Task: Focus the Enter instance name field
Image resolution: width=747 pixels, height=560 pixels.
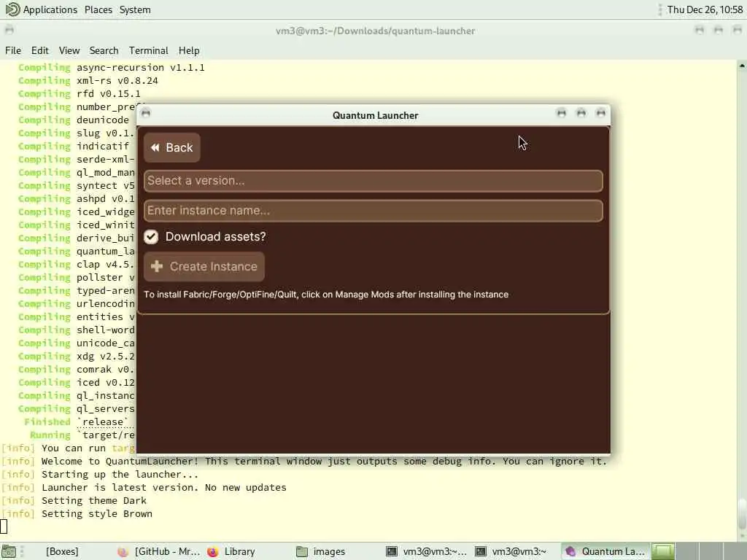Action: pyautogui.click(x=373, y=211)
